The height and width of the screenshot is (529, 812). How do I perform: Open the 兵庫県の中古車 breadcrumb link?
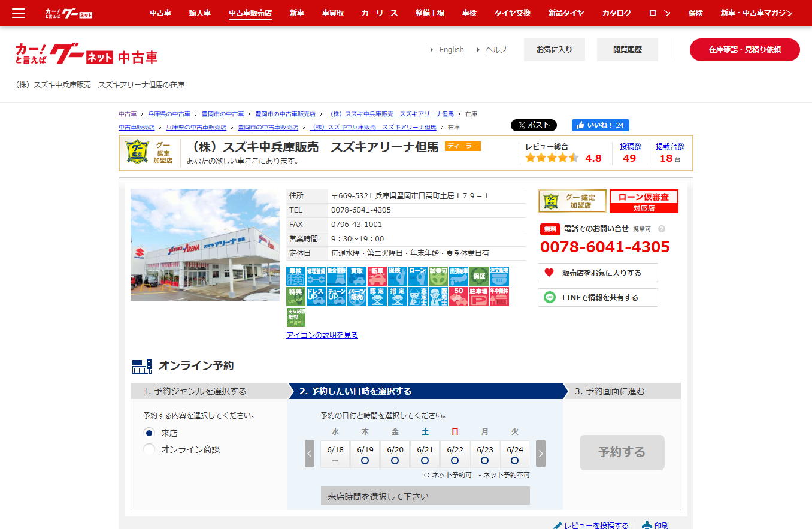point(169,114)
